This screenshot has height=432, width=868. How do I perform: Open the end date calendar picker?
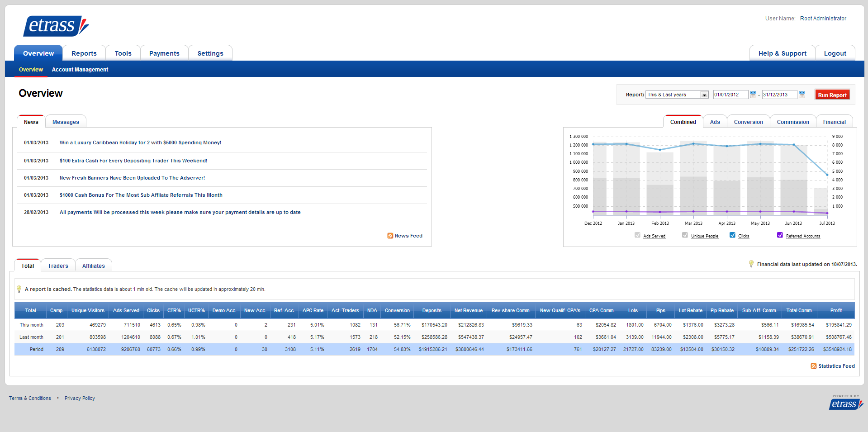pyautogui.click(x=802, y=95)
